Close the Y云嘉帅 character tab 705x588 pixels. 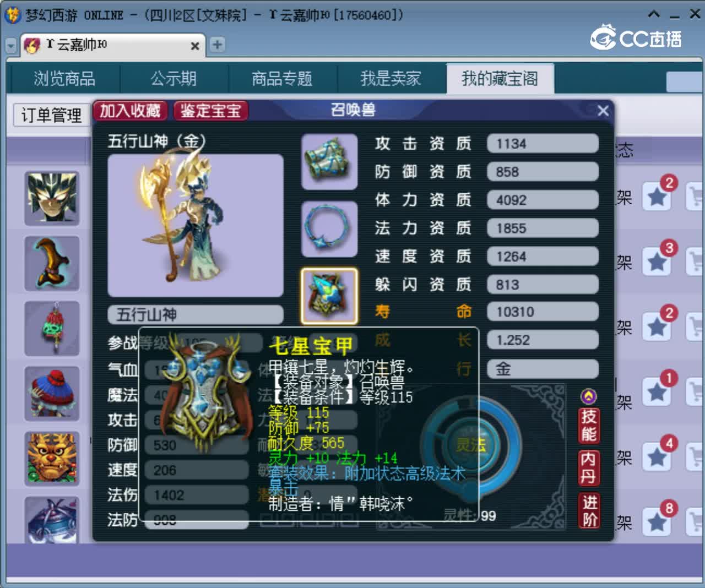[194, 46]
